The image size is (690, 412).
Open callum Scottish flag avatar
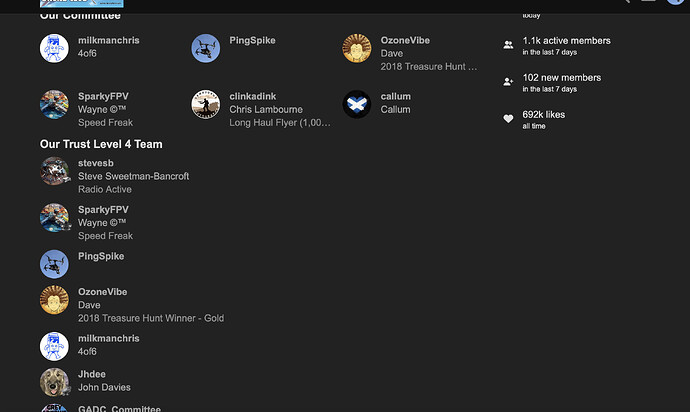tap(357, 104)
